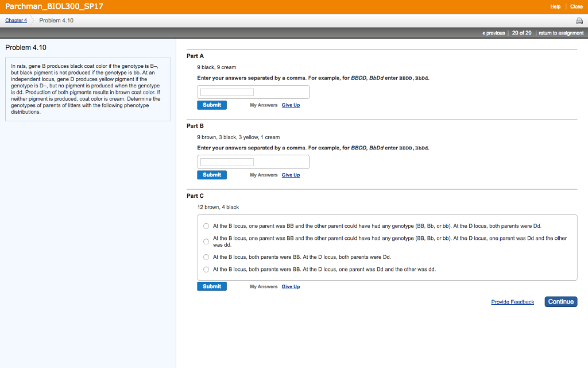This screenshot has width=588, height=368.
Task: Give up on Part A
Action: (x=291, y=105)
